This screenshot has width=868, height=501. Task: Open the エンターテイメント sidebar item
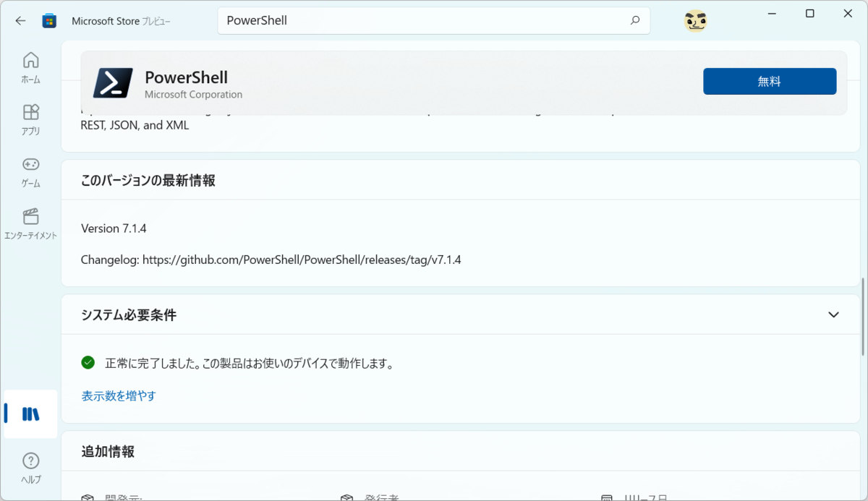(x=30, y=224)
